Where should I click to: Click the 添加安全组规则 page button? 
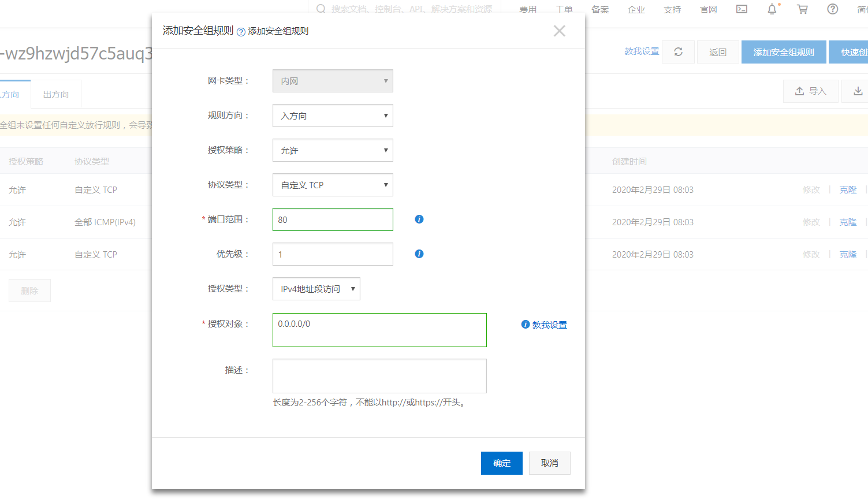(x=784, y=52)
